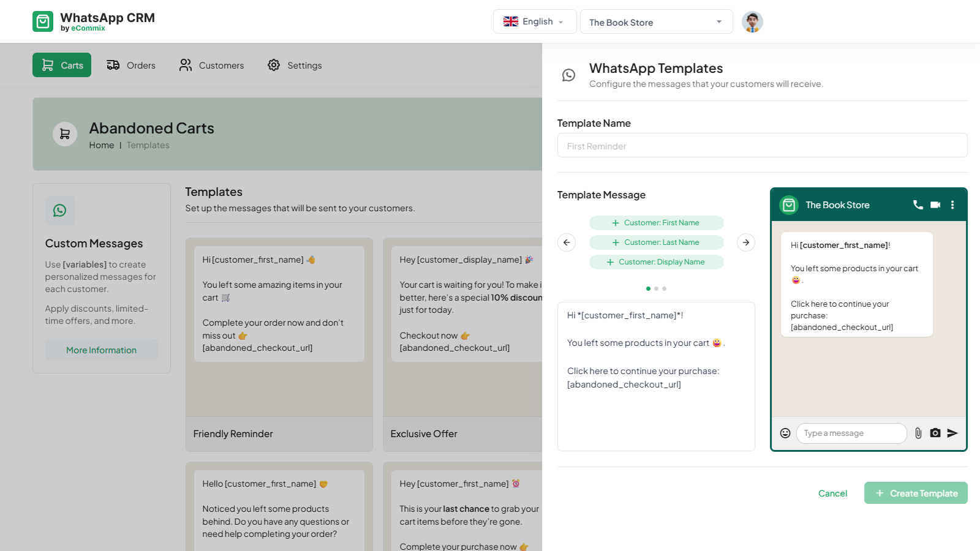This screenshot has height=551, width=980.
Task: Cancel the template creation
Action: (832, 493)
